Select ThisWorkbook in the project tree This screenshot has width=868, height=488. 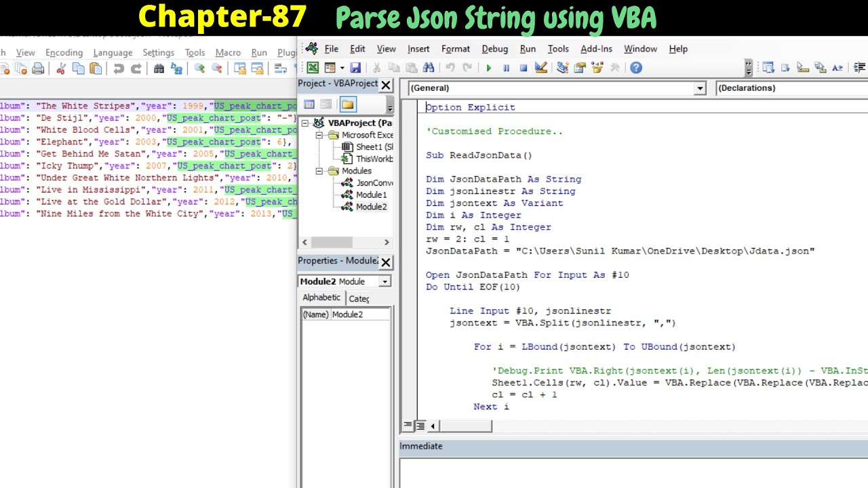click(374, 159)
